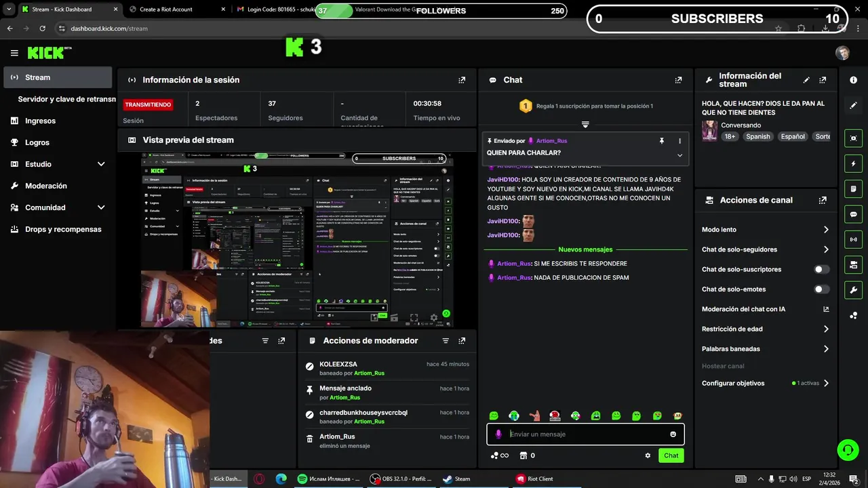Click the Artiom_Rus username in pinned message
The height and width of the screenshot is (488, 868).
(x=551, y=141)
